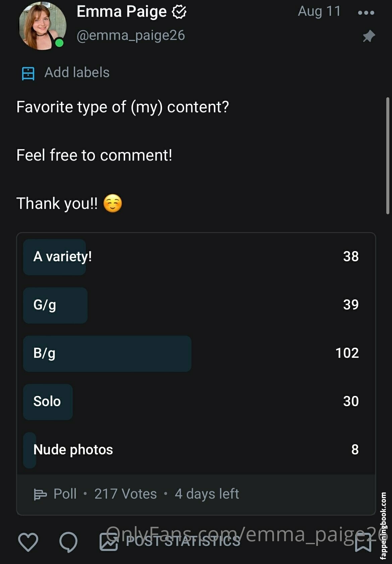Open the Emma Paige profile name link
The height and width of the screenshot is (564, 392).
coord(121,12)
